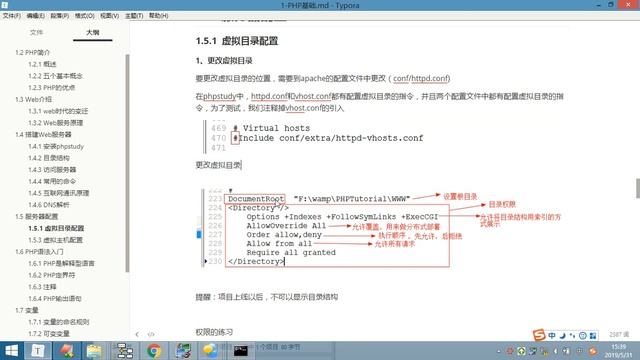640x360 pixels.
Task: Click the Sogou punctuation mode icon
Action: 572,336
